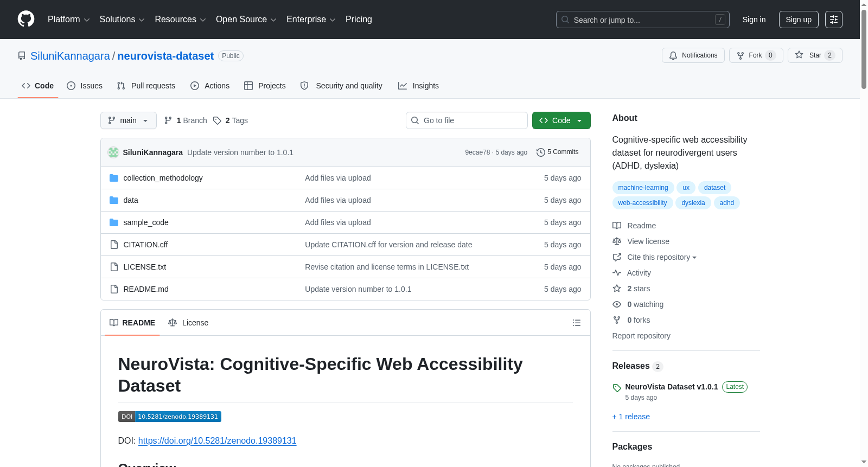Open the Readme link in About

[634, 226]
